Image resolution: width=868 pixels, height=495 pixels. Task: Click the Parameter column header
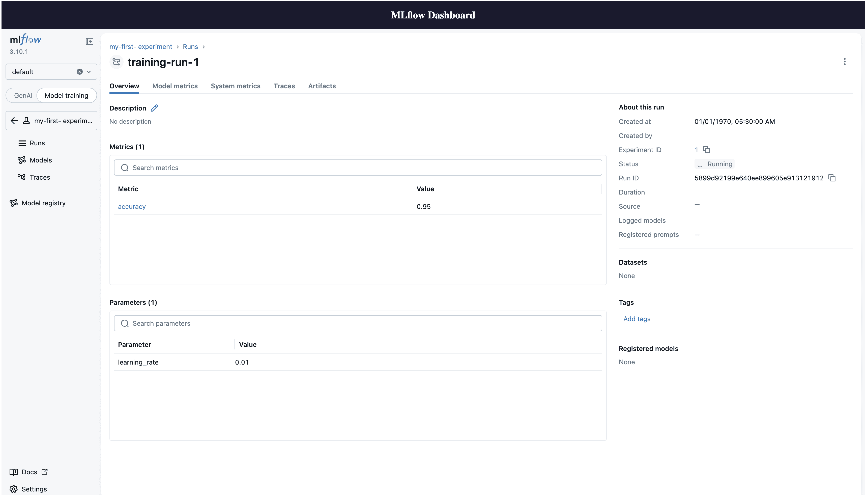(134, 345)
